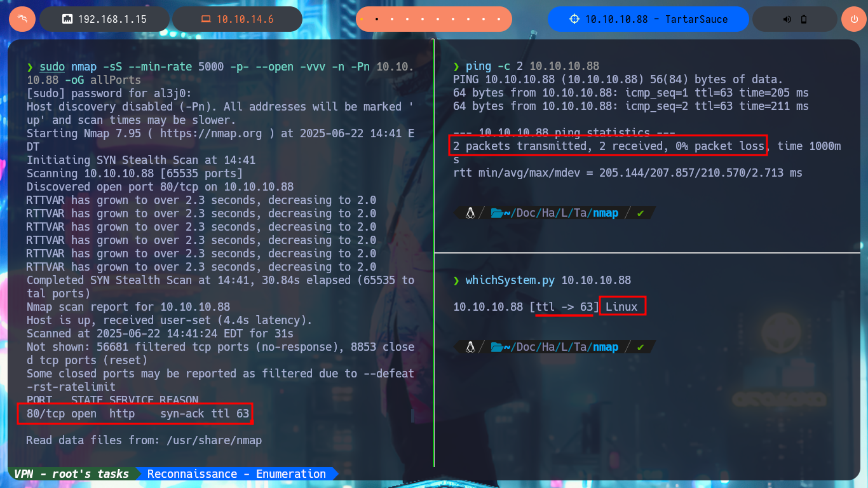Click the ethernet icon beside 192.168.1.15
The width and height of the screenshot is (868, 488).
click(67, 19)
